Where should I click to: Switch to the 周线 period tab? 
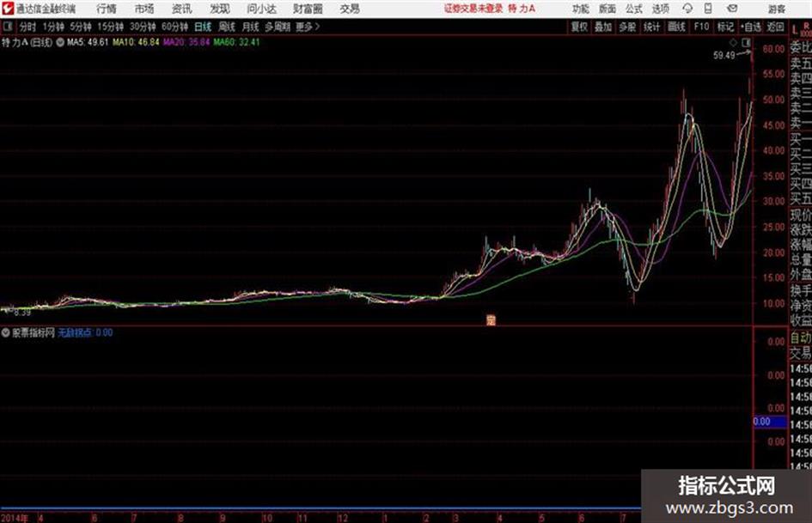click(x=227, y=27)
